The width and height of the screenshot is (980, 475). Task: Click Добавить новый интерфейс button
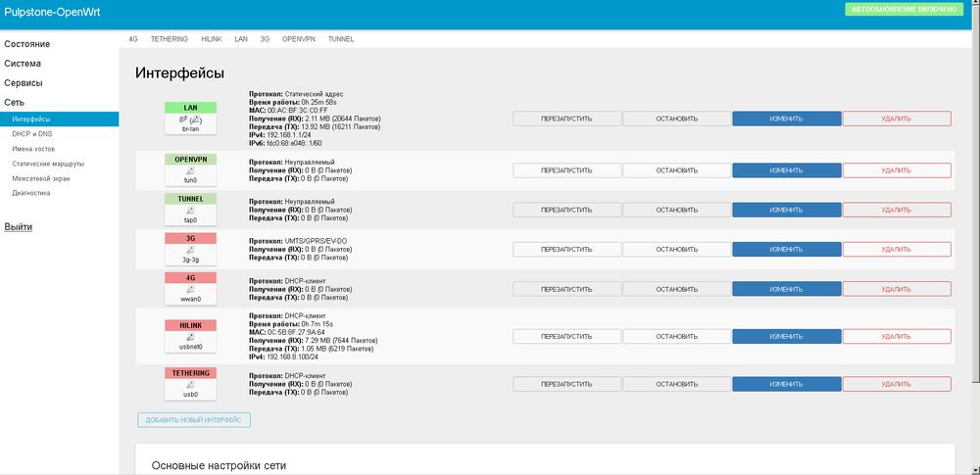tap(194, 420)
